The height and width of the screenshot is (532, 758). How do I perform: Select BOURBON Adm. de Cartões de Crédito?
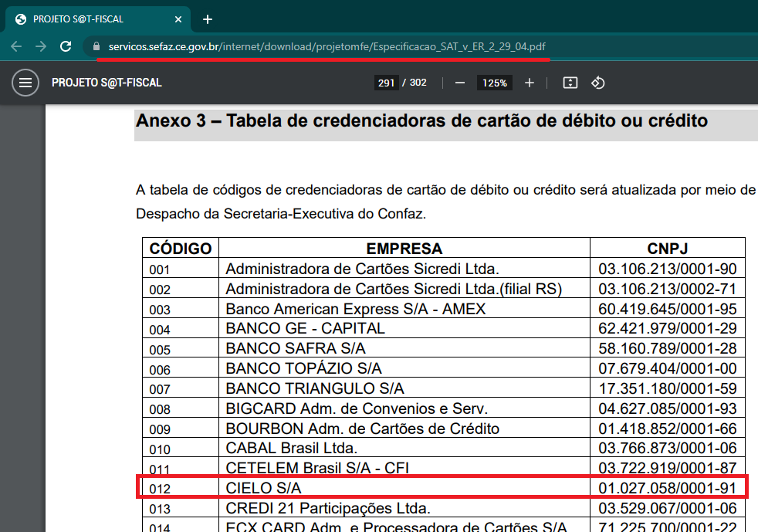(363, 429)
